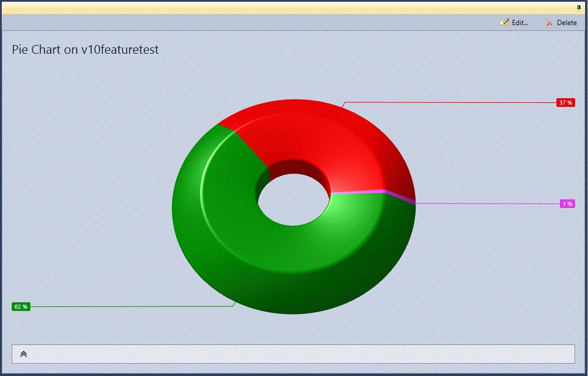
Task: Expand the panel with double chevron
Action: pos(23,354)
